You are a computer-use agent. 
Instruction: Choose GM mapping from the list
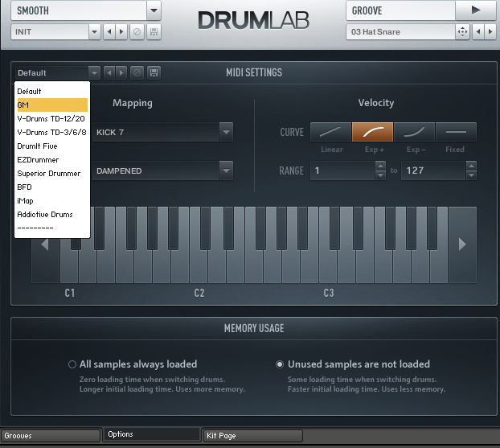52,105
